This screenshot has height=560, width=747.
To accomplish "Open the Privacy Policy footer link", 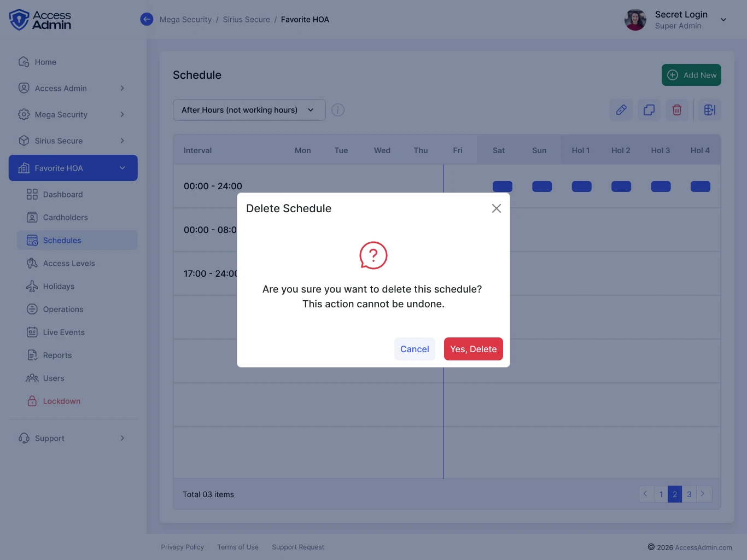I will click(x=182, y=547).
